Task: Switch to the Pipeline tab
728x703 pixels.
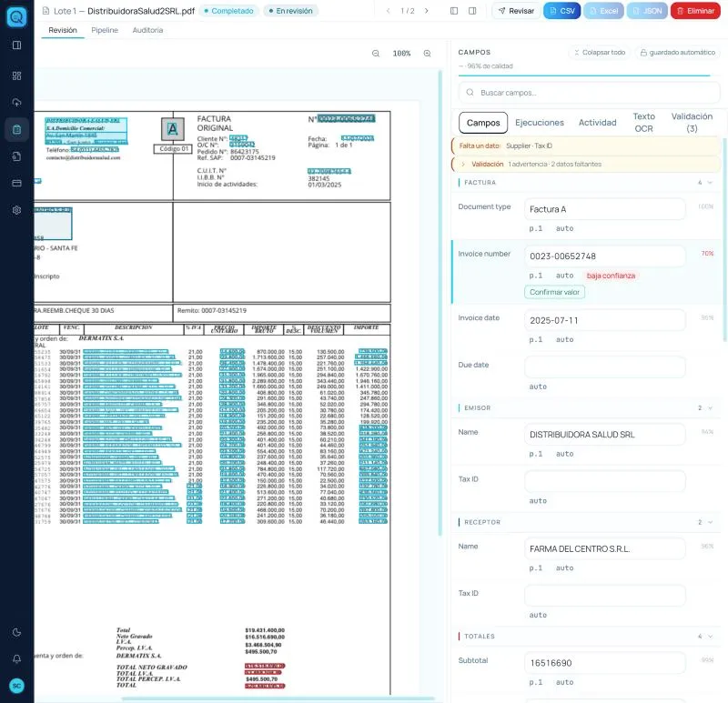Action: [105, 30]
